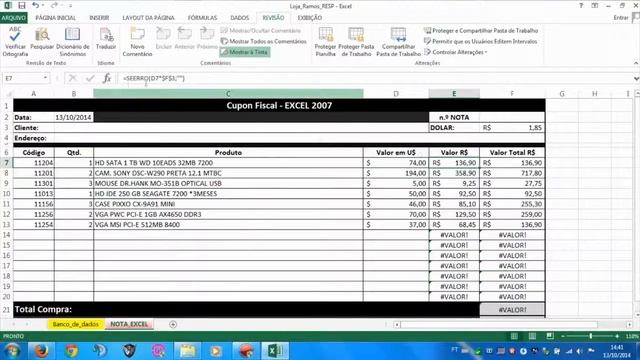Add a new sheet with plus button

[x=173, y=324]
